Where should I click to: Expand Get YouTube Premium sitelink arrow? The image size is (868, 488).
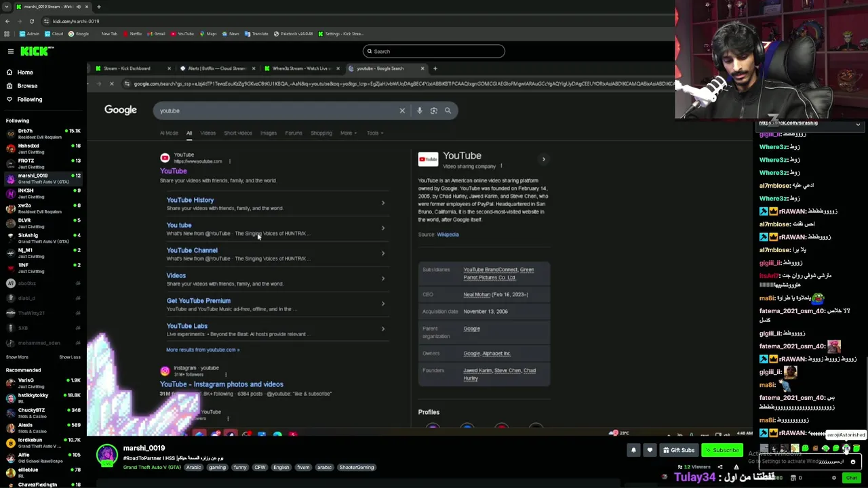(382, 304)
